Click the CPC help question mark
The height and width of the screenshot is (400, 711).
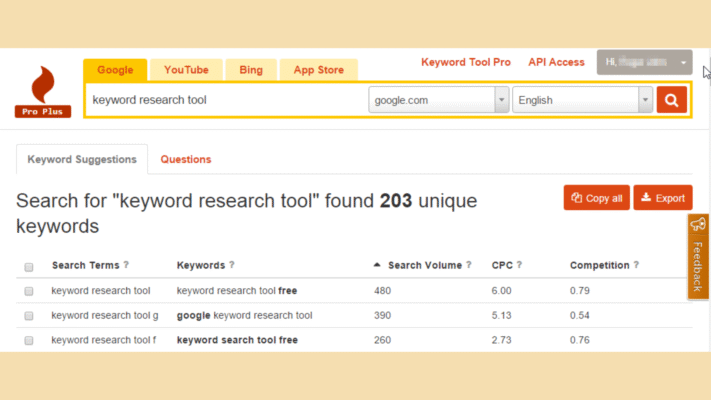click(x=519, y=265)
